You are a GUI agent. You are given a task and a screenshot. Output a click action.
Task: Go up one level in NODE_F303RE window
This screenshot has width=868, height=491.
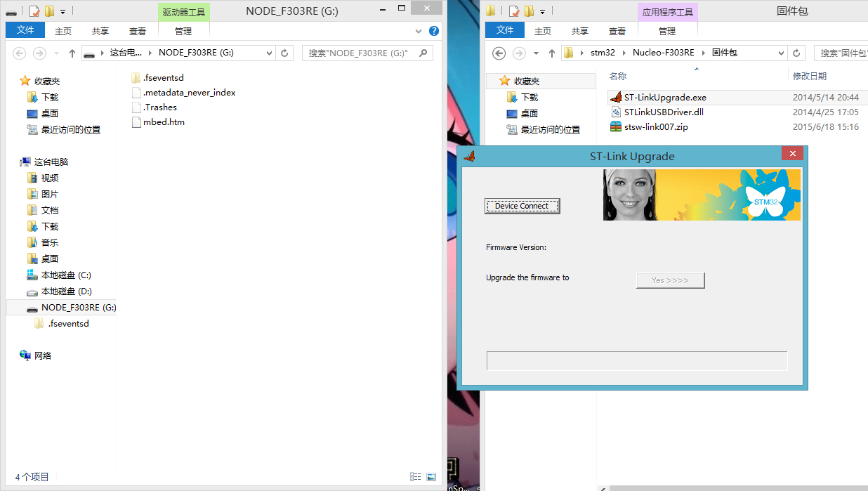click(72, 53)
